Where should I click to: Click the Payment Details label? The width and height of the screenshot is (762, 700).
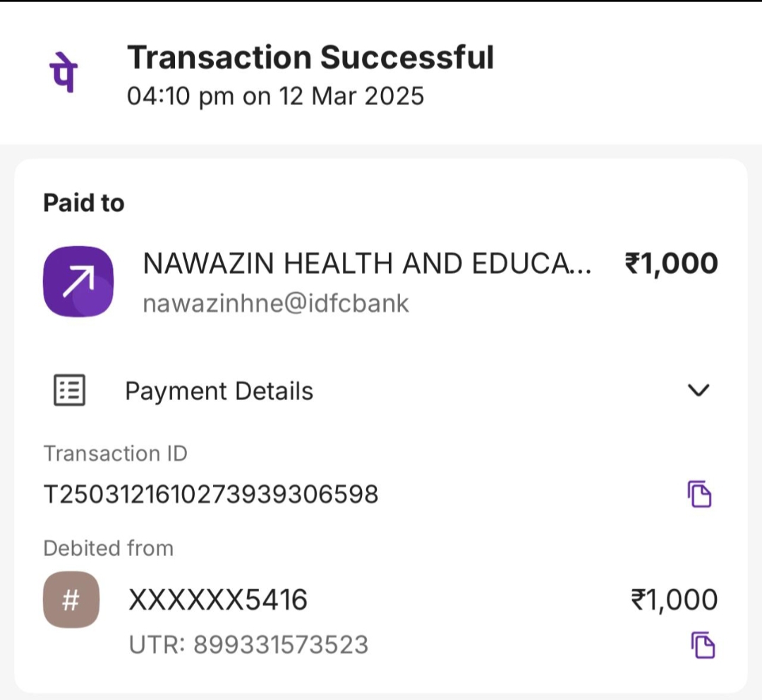[x=219, y=391]
